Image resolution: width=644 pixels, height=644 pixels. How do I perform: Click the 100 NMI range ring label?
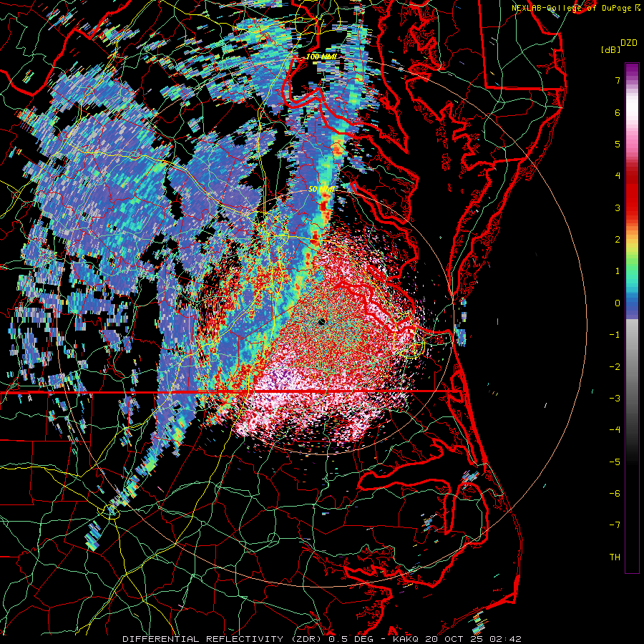321,57
